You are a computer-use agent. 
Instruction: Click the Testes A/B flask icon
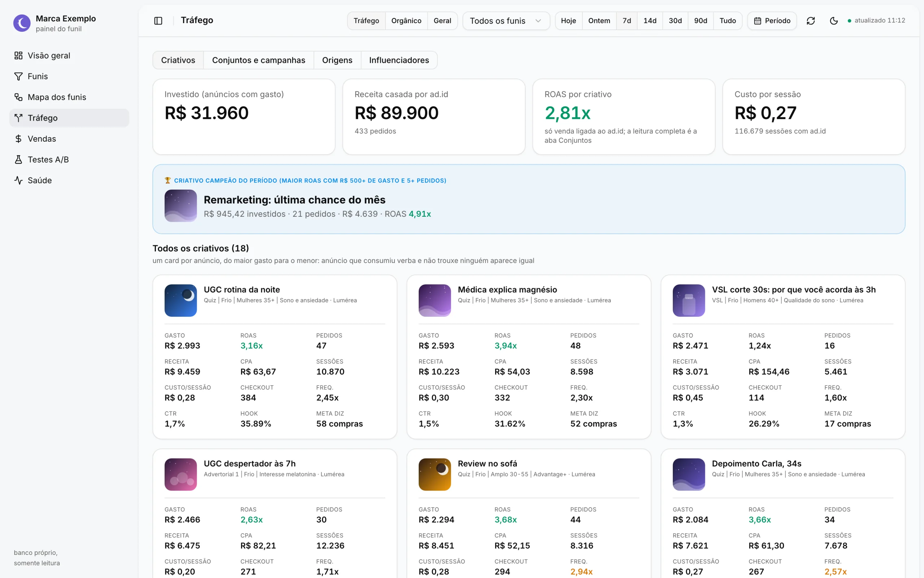click(18, 159)
